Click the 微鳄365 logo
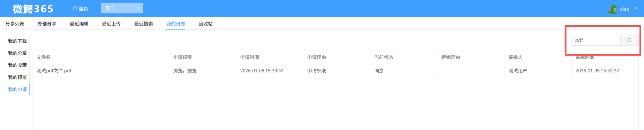This screenshot has height=130, width=644. click(33, 9)
